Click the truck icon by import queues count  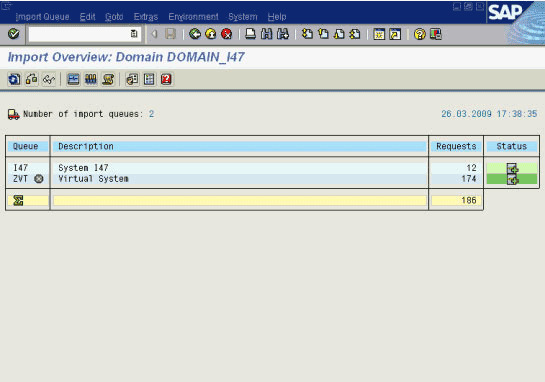point(14,114)
